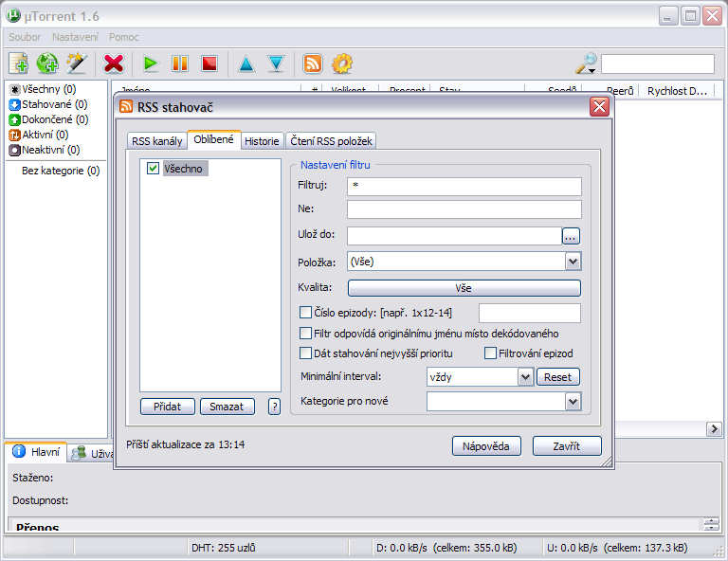Open the Preferences gear icon

tap(342, 63)
